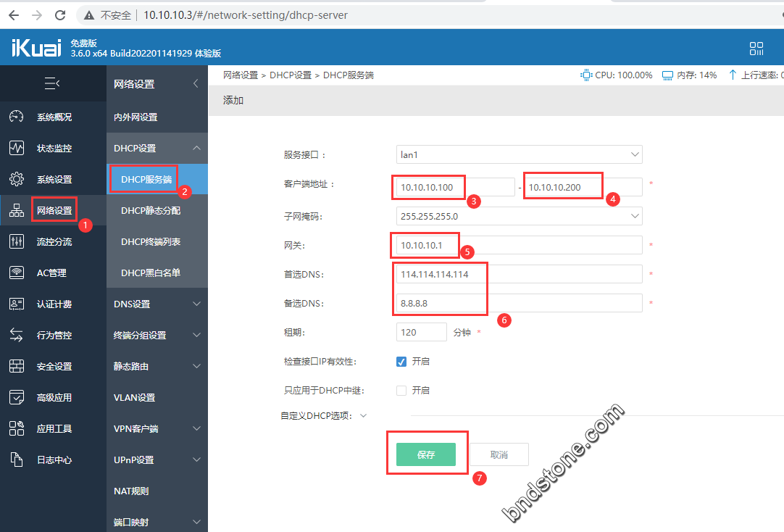This screenshot has width=784, height=532.
Task: Select DHCP服务端 menu item
Action: pos(157,179)
